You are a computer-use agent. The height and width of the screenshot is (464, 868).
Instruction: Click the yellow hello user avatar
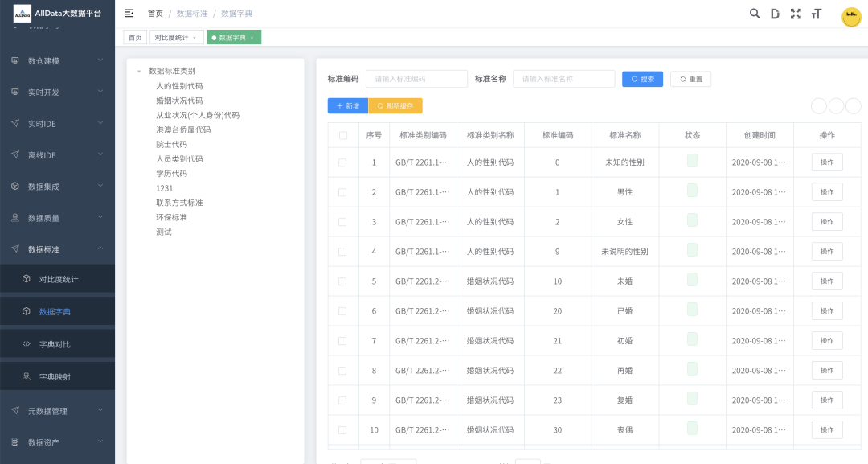(x=850, y=17)
